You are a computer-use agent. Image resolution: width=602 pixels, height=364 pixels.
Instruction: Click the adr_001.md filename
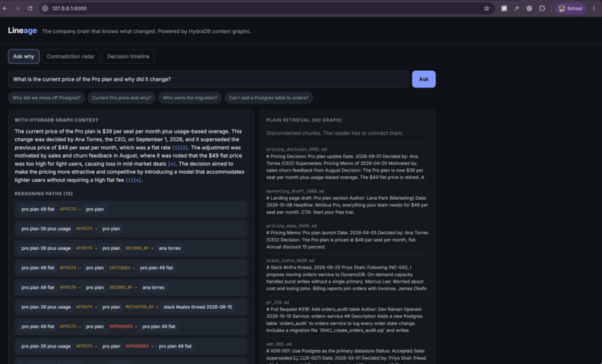[279, 344]
